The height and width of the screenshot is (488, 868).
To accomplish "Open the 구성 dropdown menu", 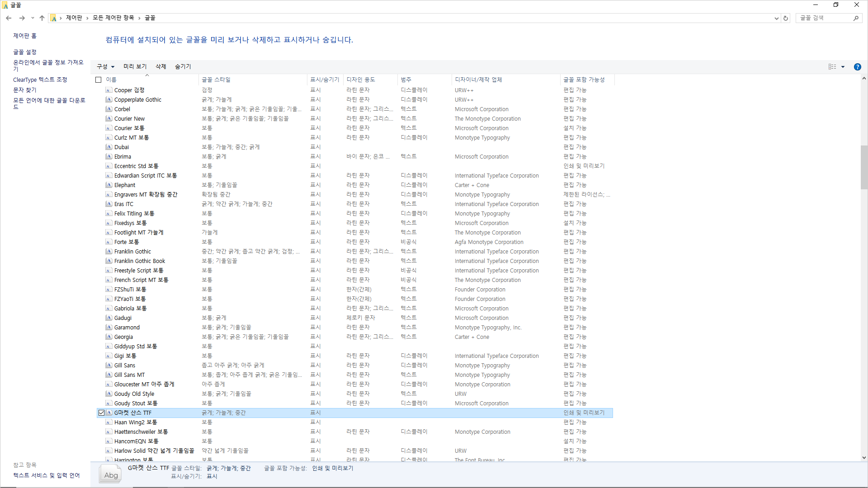I will click(105, 66).
